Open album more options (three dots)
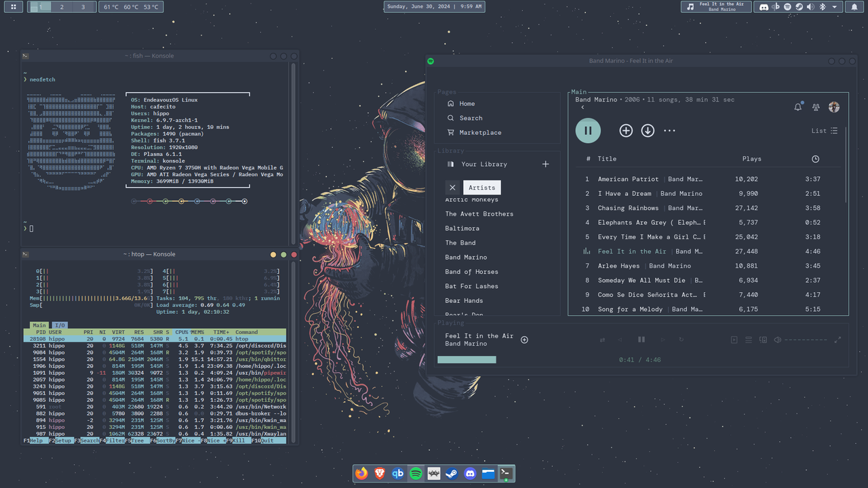This screenshot has height=488, width=868. (x=669, y=131)
